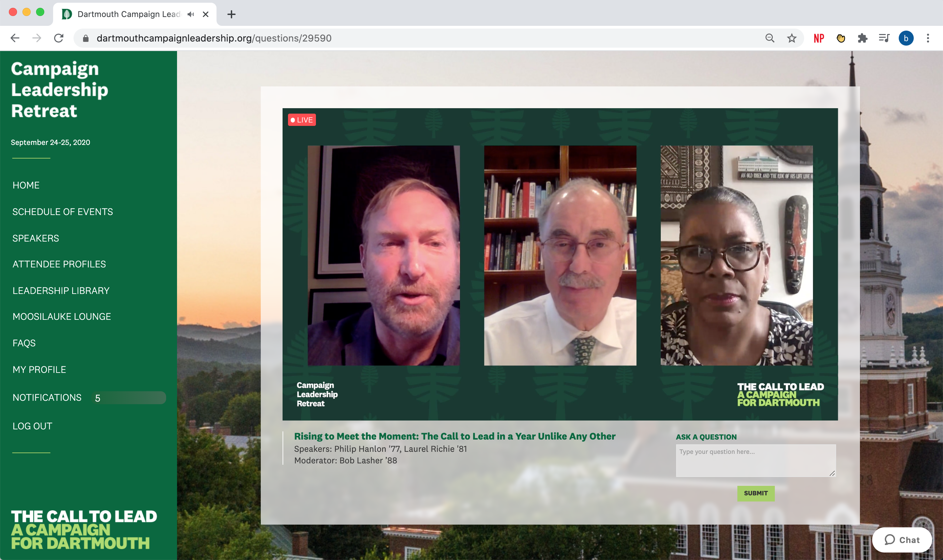
Task: Click the blue profile avatar icon
Action: (906, 38)
